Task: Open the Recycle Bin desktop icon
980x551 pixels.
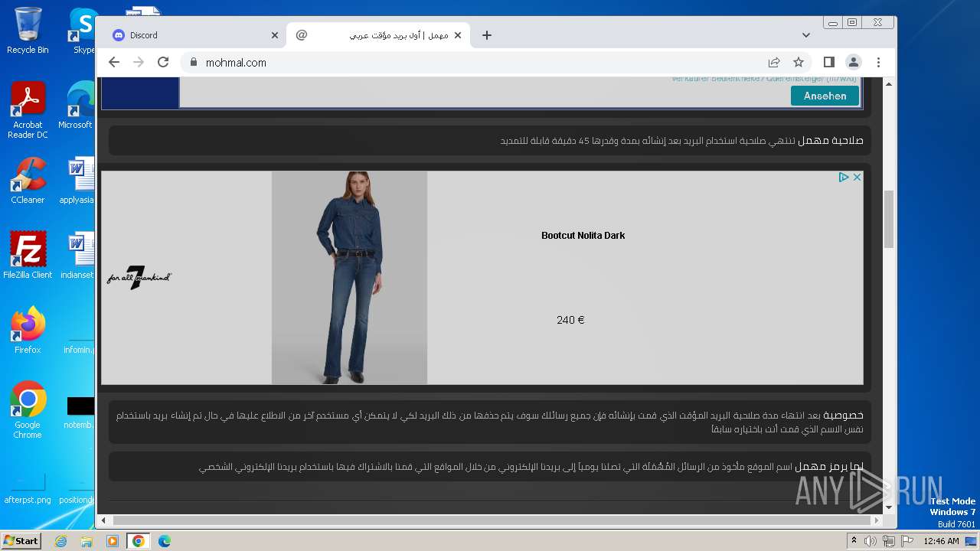Action: [28, 31]
